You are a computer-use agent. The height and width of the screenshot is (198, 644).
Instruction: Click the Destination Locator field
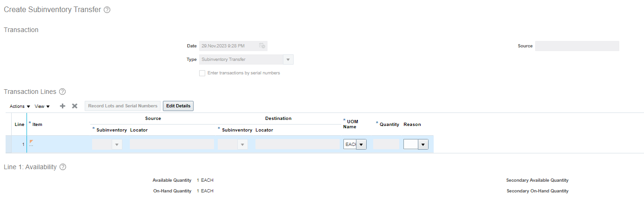[x=297, y=145]
